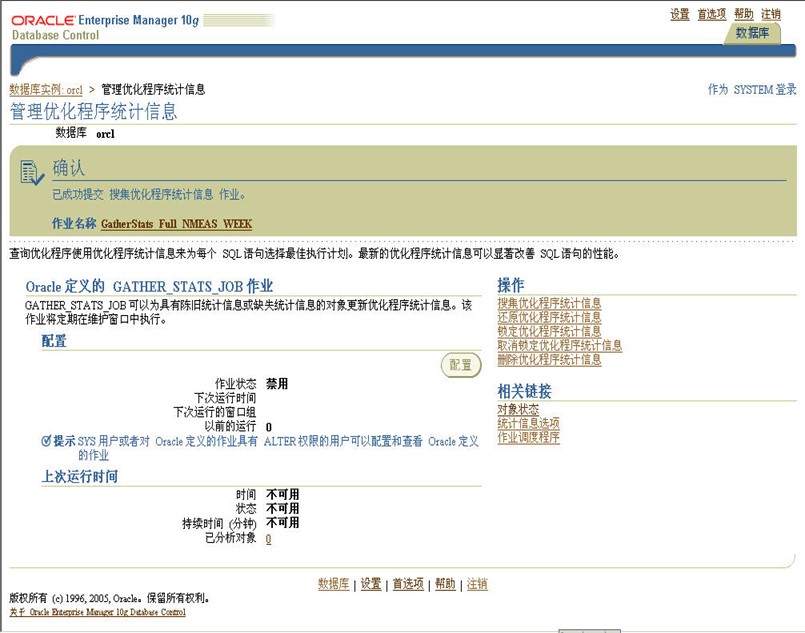This screenshot has height=633, width=805.
Task: Choose 锁定优化程序统计信息 operation
Action: click(x=549, y=332)
